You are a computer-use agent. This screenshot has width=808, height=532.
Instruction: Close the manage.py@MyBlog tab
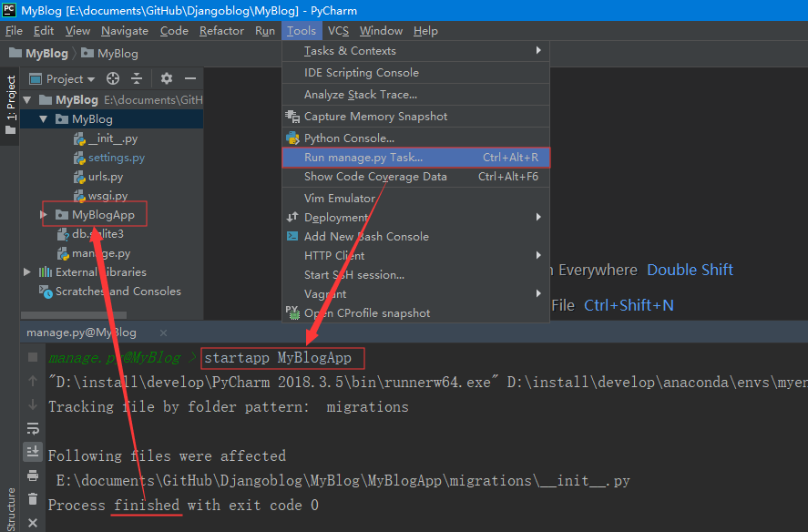[x=163, y=333]
